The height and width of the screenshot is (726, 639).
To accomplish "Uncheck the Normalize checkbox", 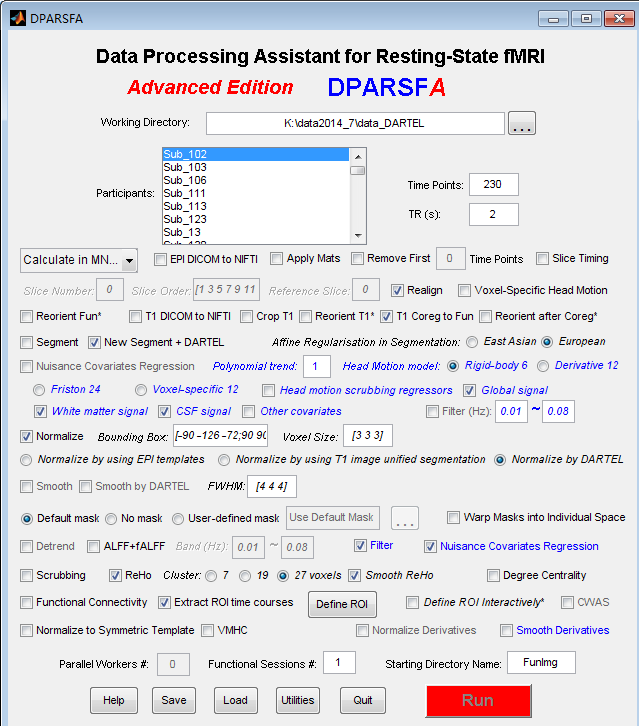I will coord(26,436).
